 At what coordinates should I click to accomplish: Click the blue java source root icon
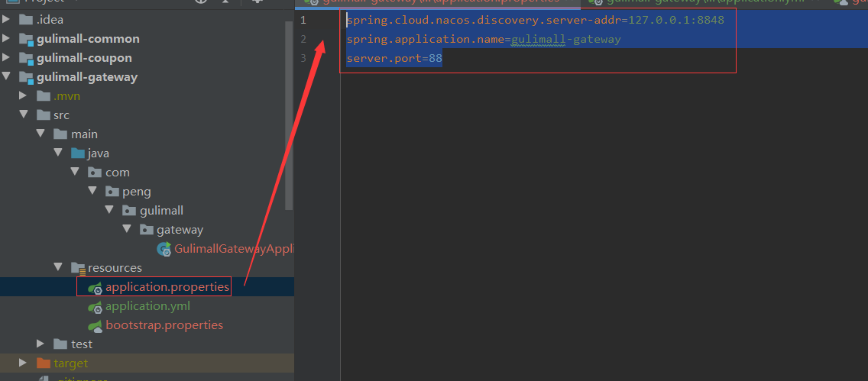(x=77, y=153)
